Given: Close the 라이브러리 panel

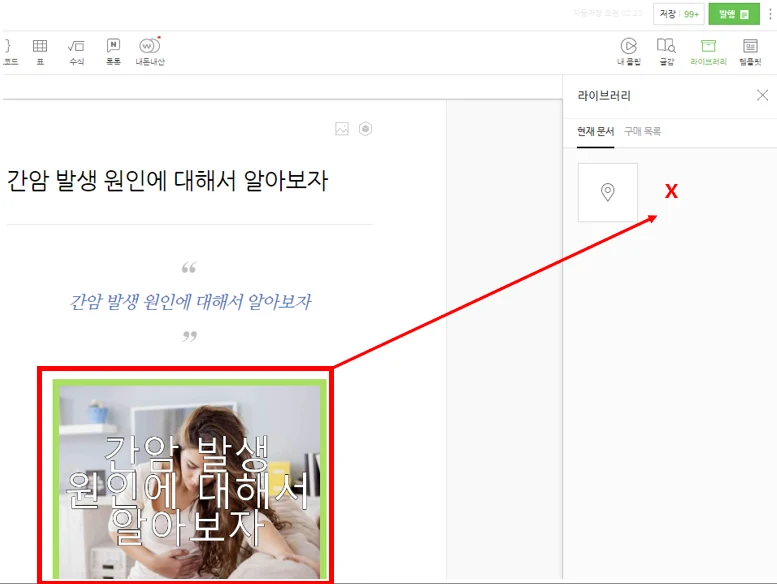Looking at the screenshot, I should 763,95.
